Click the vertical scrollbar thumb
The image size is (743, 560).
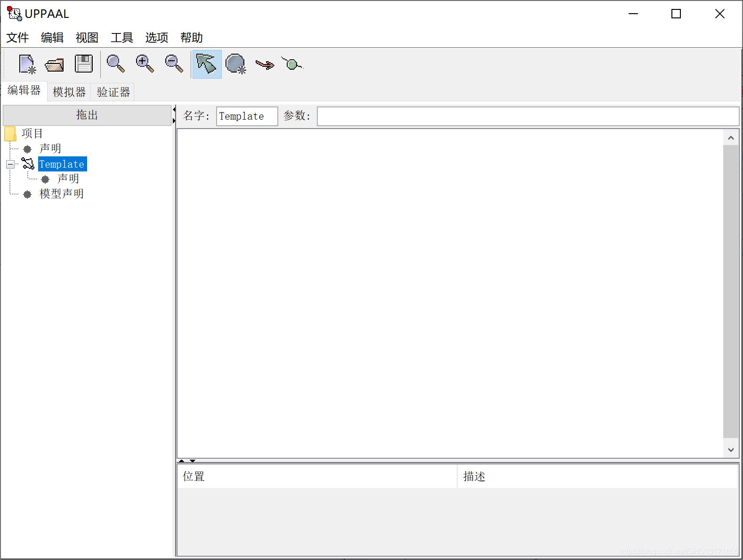[x=731, y=291]
